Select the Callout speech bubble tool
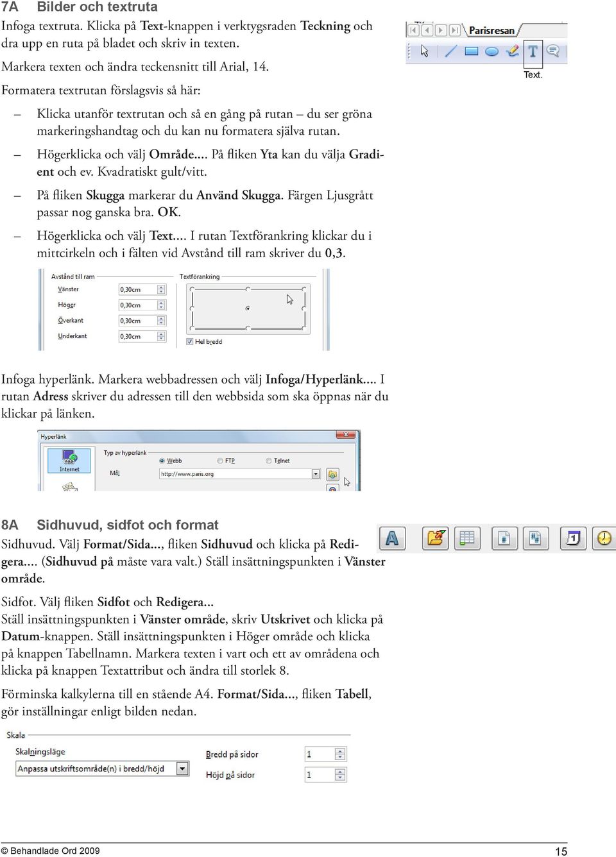The width and height of the screenshot is (616, 857). 553,51
